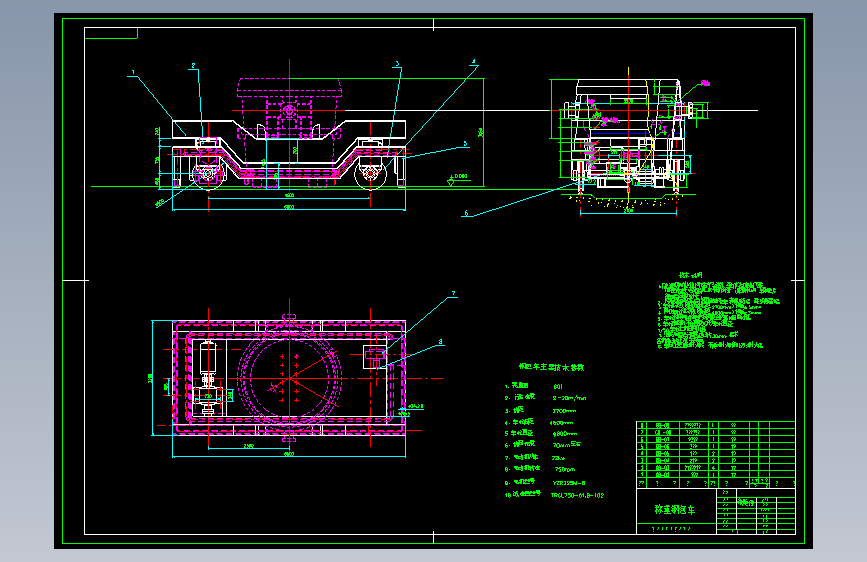867x562 pixels.
Task: Click part callout number 2
Action: 194,65
